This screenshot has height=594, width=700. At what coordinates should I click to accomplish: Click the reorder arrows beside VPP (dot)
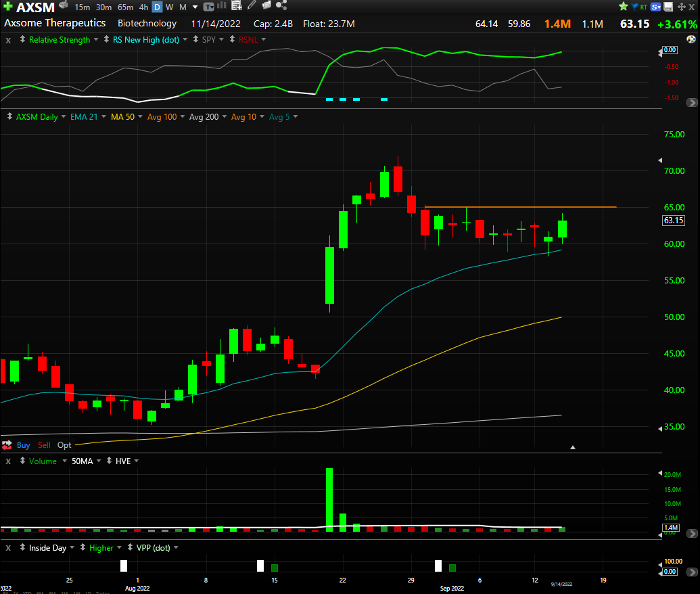point(130,547)
